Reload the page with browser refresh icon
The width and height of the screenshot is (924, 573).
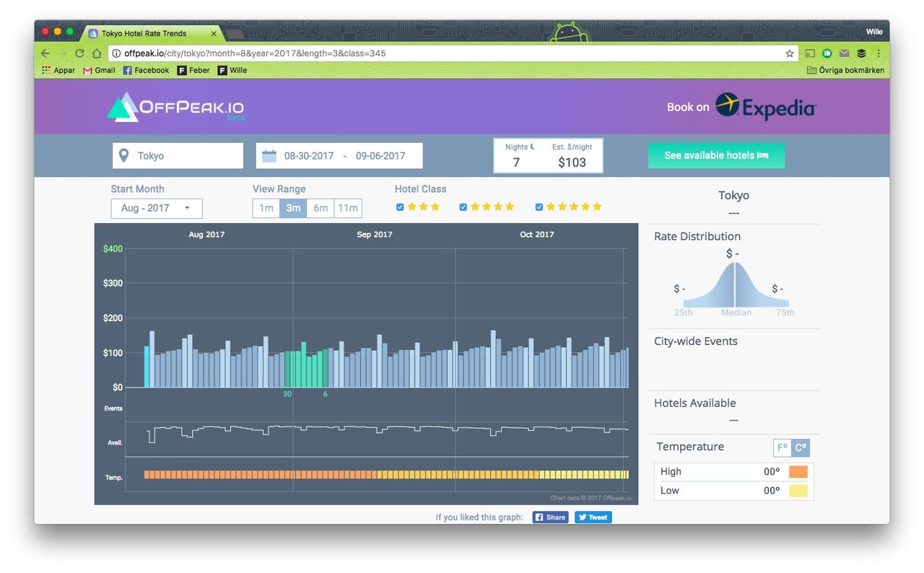click(79, 53)
